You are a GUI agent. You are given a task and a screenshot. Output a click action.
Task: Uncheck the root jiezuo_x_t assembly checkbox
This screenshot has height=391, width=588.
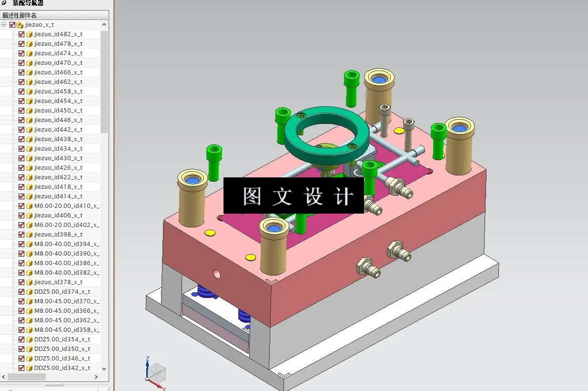12,24
